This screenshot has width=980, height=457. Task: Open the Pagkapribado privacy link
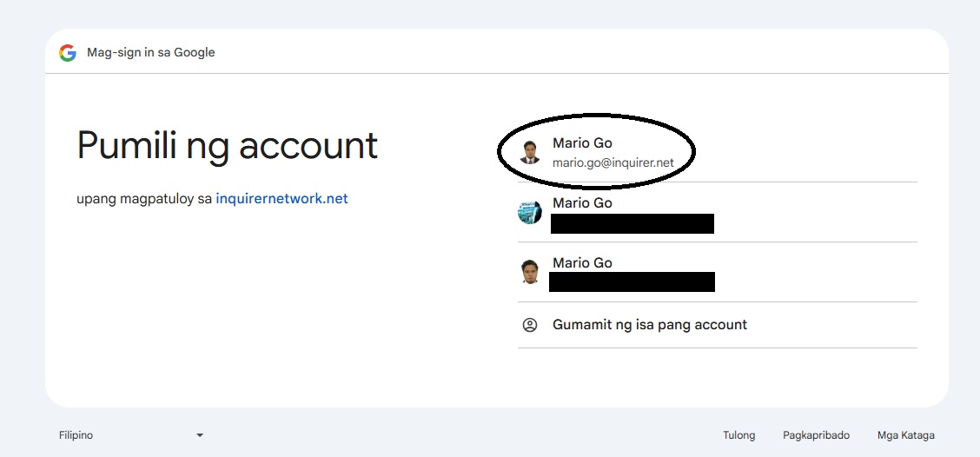click(x=816, y=435)
